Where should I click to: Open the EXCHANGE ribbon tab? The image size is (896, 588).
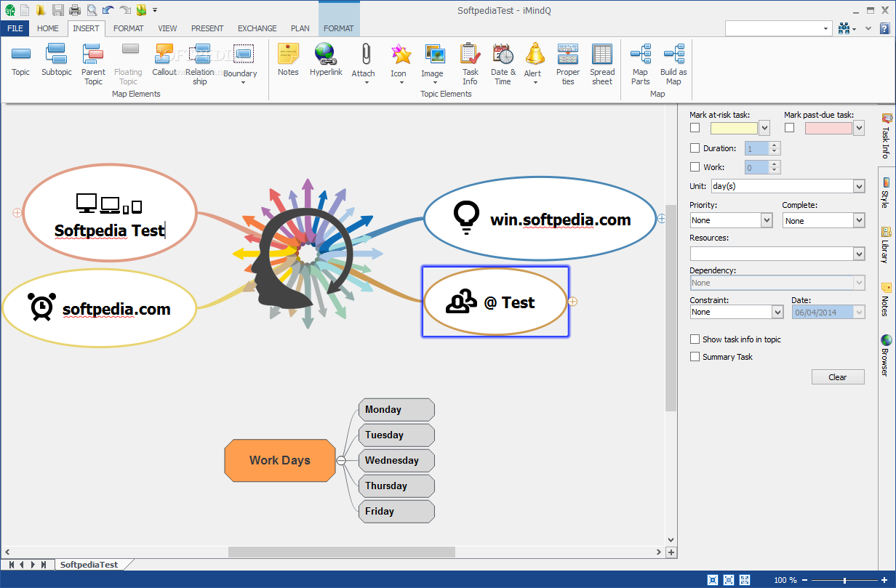pyautogui.click(x=257, y=28)
